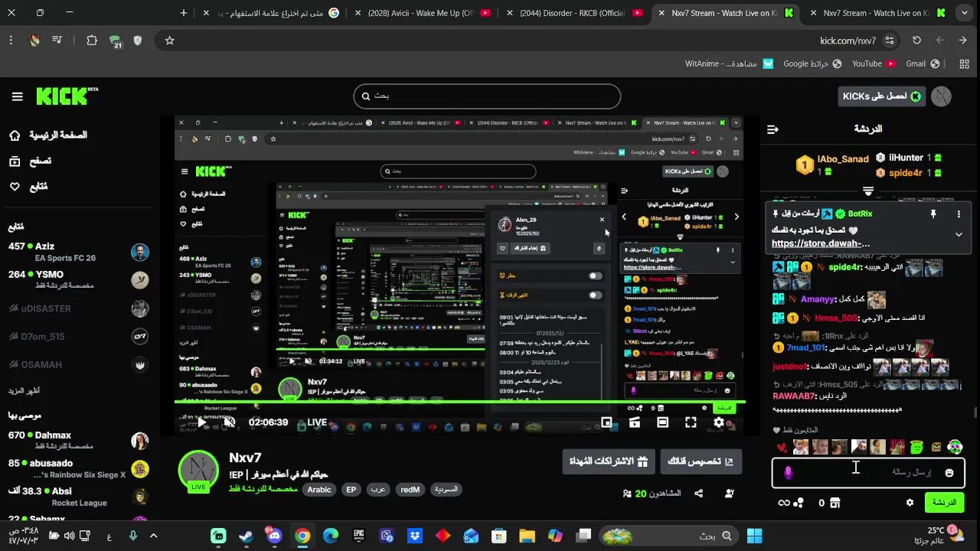The height and width of the screenshot is (551, 980).
Task: Click the chat scrollbar
Action: click(975, 412)
